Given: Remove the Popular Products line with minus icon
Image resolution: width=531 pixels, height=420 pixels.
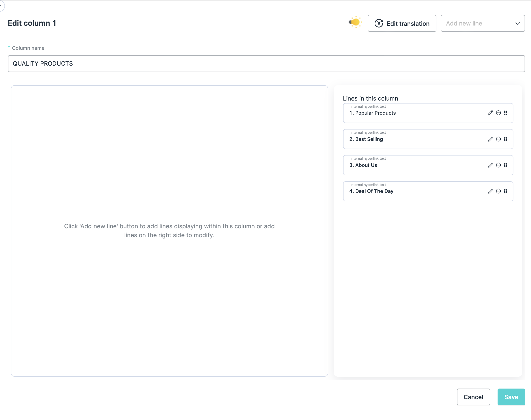Looking at the screenshot, I should click(x=498, y=113).
